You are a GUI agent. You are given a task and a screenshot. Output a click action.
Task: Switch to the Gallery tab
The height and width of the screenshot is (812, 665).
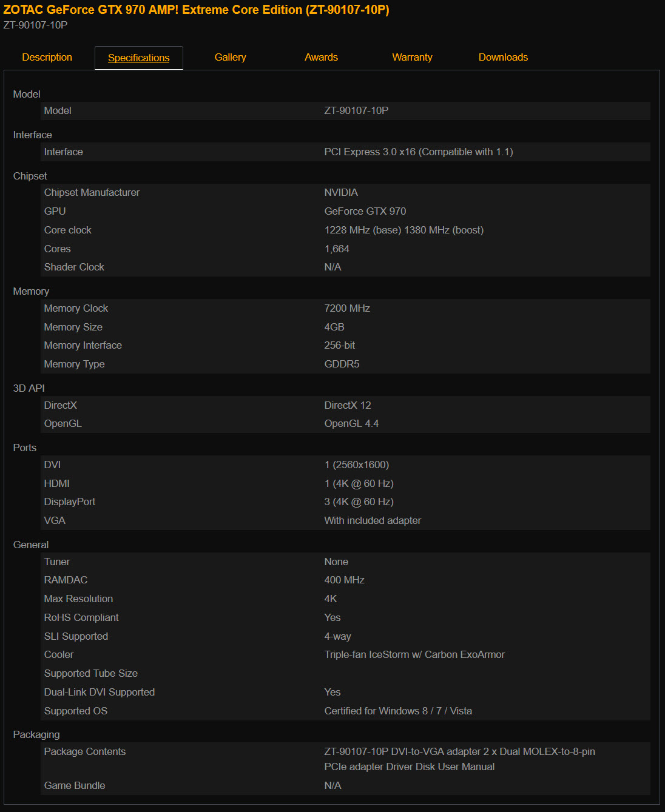[230, 57]
